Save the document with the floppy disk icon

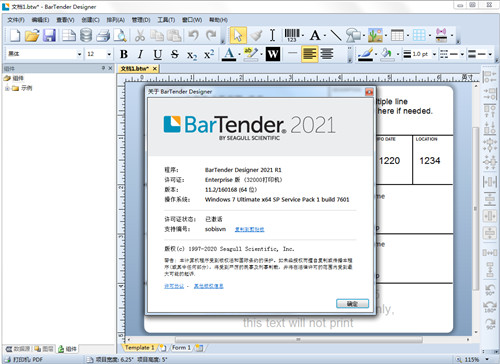(49, 35)
